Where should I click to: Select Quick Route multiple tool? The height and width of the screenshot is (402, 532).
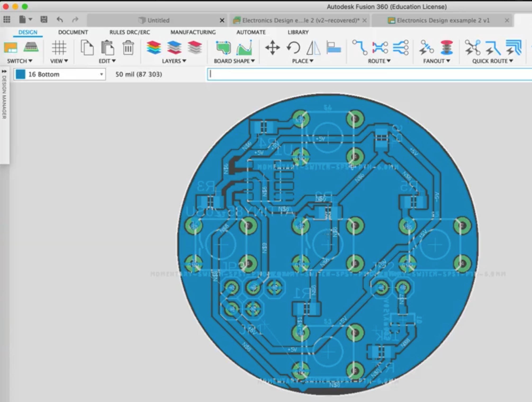(513, 48)
